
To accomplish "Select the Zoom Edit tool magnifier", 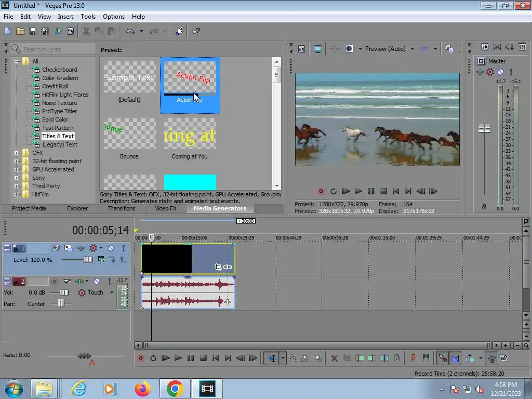I will [317, 358].
